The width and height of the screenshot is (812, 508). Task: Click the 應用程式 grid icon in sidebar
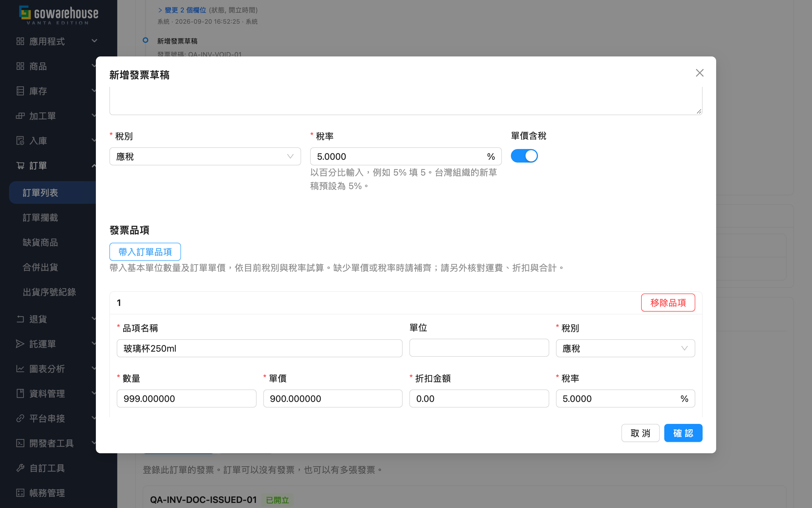coord(20,41)
